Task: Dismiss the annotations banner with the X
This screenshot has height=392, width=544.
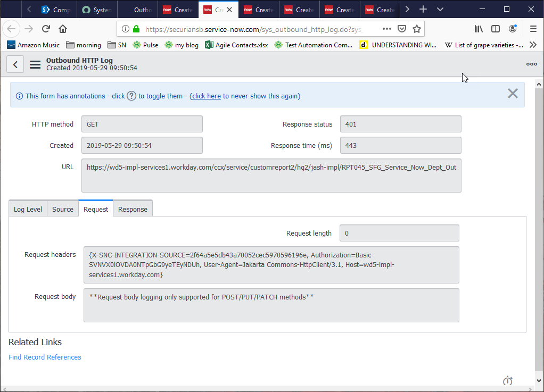Action: 513,93
